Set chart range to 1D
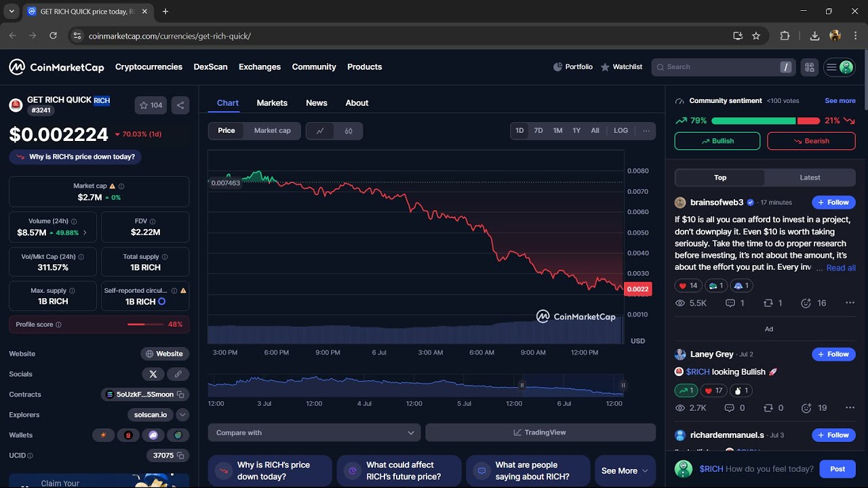This screenshot has width=868, height=488. click(x=519, y=131)
